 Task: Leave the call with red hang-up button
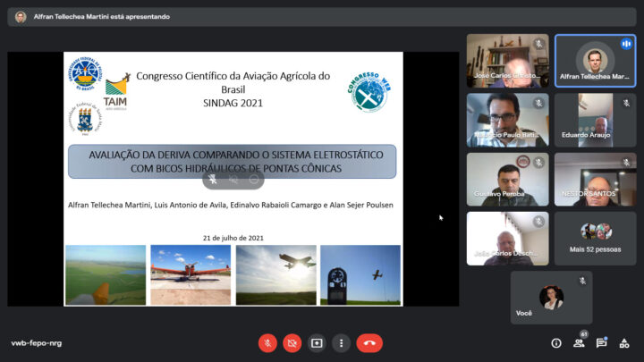tap(369, 342)
